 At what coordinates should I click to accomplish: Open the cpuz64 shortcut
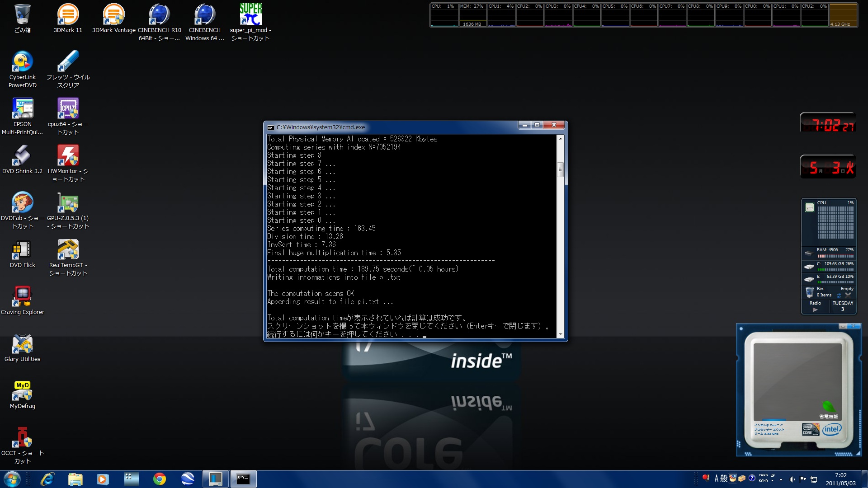click(68, 109)
